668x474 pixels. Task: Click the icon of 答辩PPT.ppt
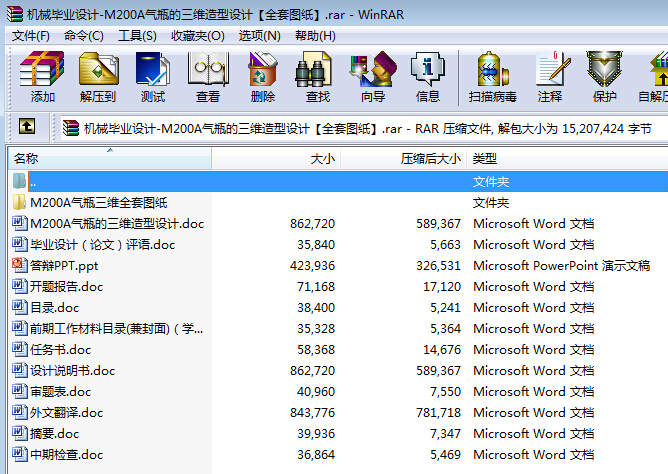tap(19, 265)
